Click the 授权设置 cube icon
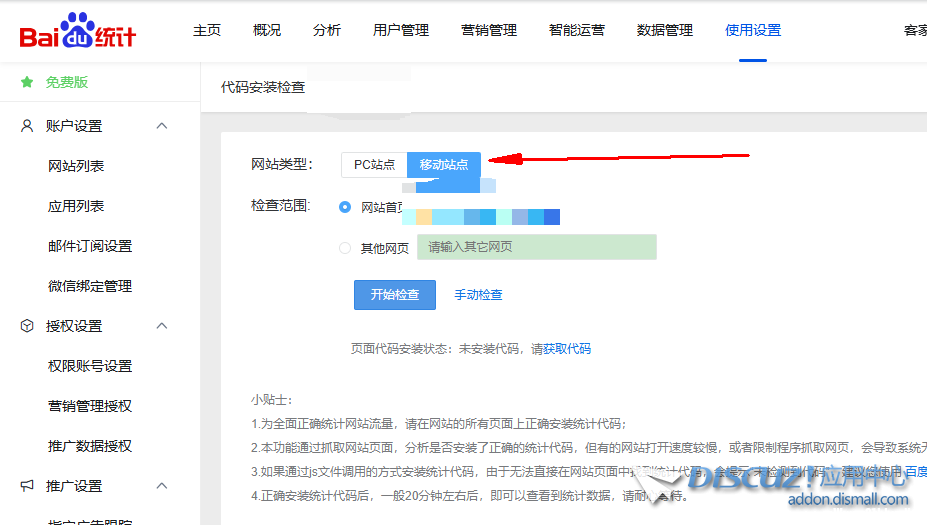927x525 pixels. point(27,326)
